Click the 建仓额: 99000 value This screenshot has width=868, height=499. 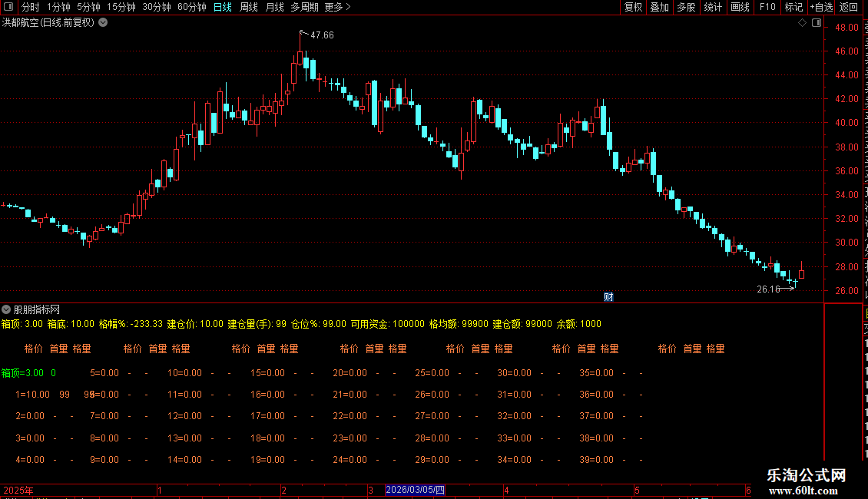coord(522,324)
